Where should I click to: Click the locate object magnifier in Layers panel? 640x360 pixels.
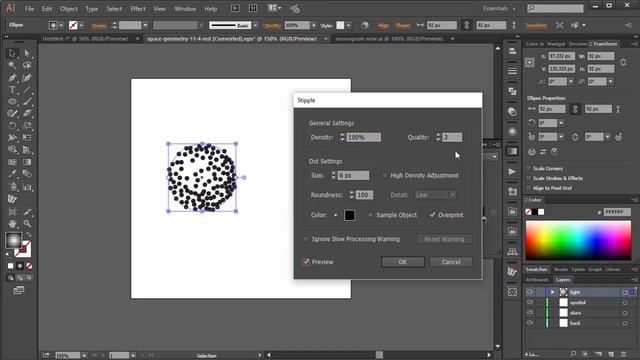click(x=573, y=354)
